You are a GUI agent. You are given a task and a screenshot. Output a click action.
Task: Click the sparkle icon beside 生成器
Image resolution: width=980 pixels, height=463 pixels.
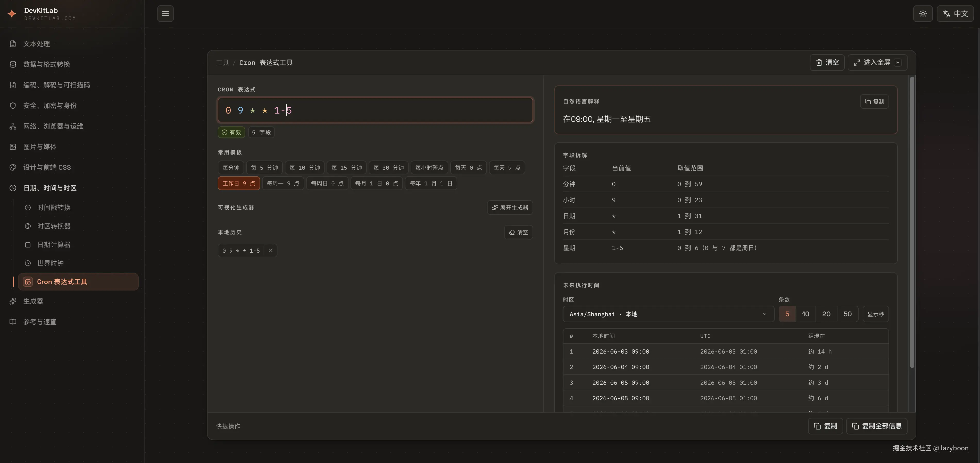coord(13,302)
